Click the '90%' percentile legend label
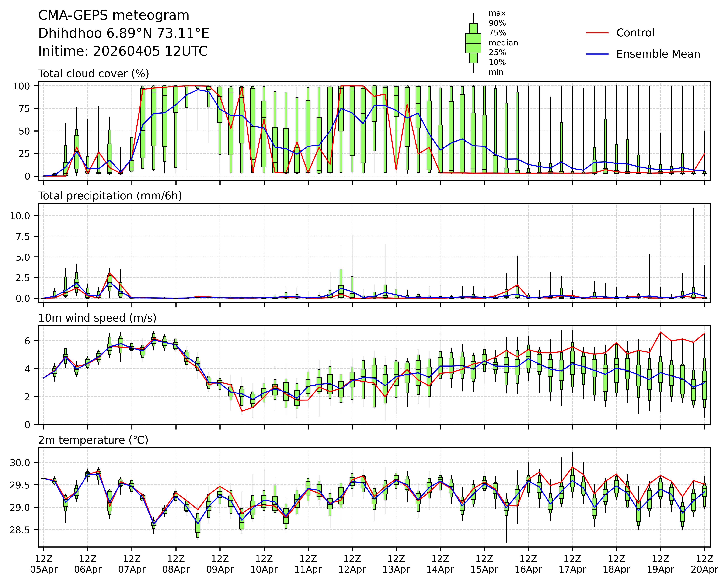 click(497, 23)
